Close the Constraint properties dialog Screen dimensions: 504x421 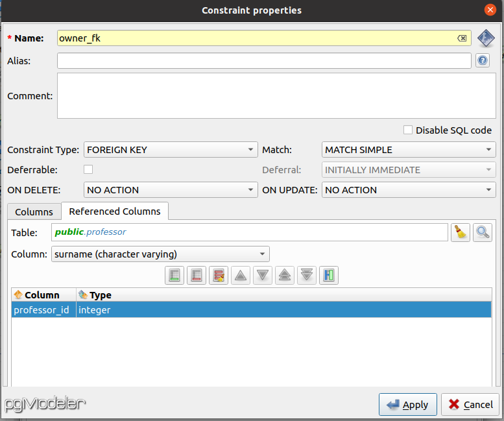coord(490,10)
